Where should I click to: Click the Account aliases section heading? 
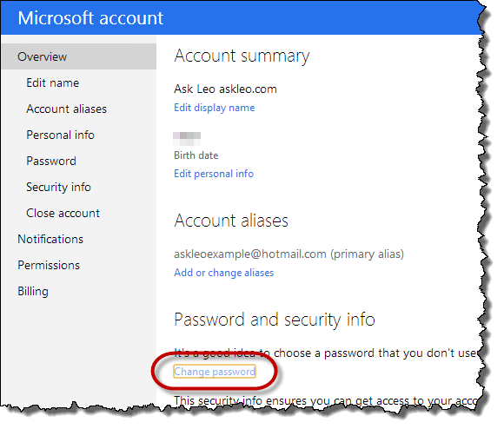coord(231,221)
